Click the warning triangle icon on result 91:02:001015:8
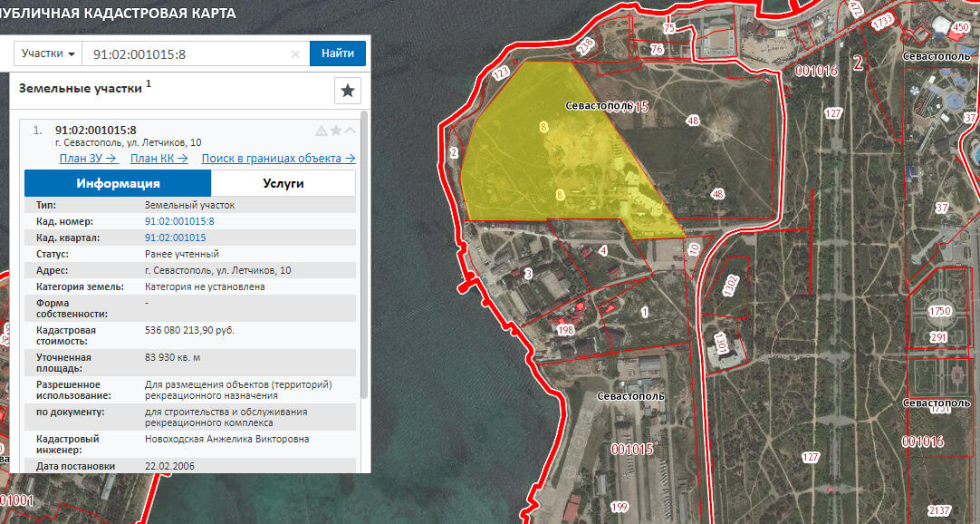This screenshot has height=524, width=980. 321,131
